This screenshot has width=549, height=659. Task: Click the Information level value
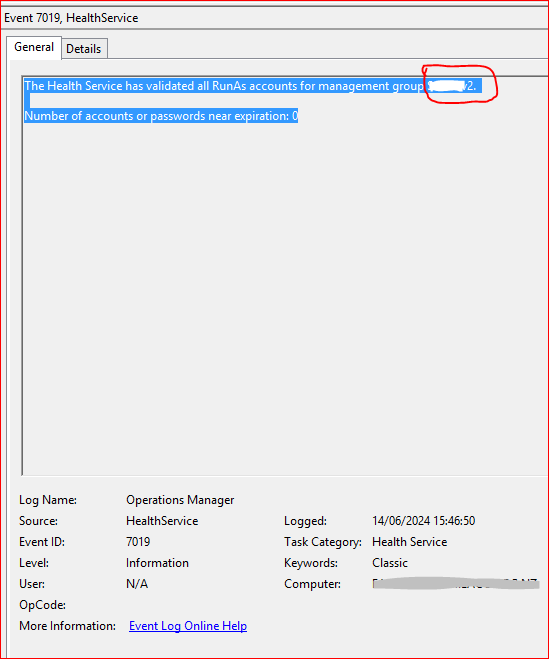pos(157,563)
